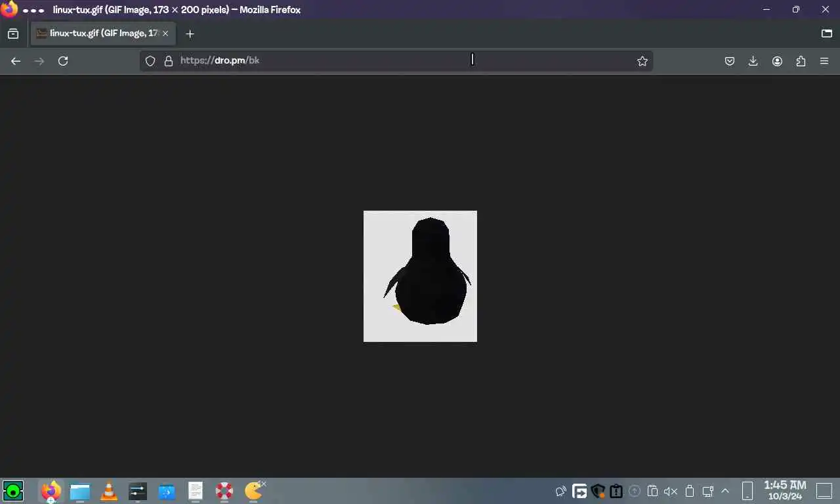Image resolution: width=840 pixels, height=504 pixels.
Task: List all tabs button in tab bar
Action: 827,33
